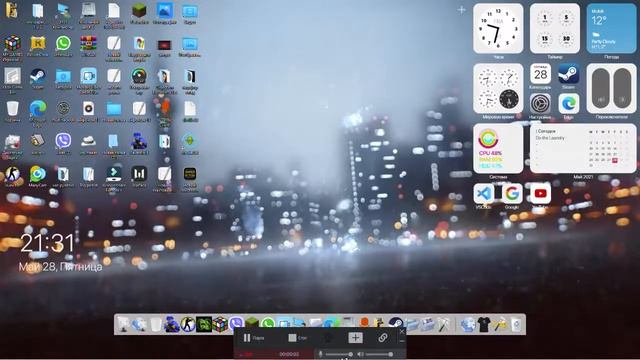The width and height of the screenshot is (640, 360).
Task: Open the timer widget with four dials
Action: point(555,29)
